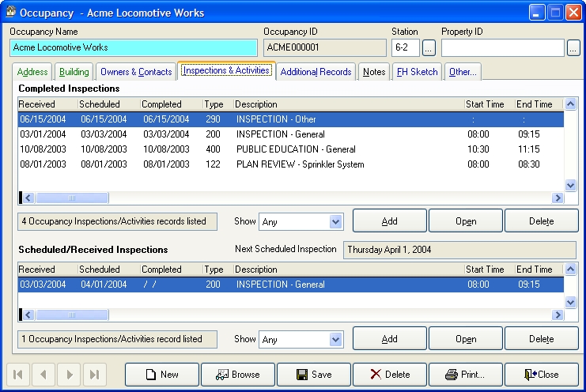Open the Owners & Contacts tab

[x=136, y=72]
